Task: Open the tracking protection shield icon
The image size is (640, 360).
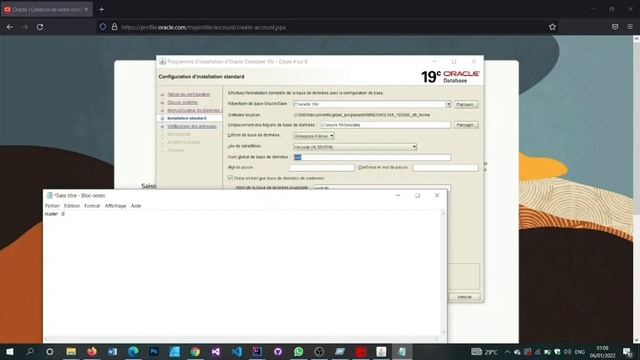Action: (x=103, y=27)
